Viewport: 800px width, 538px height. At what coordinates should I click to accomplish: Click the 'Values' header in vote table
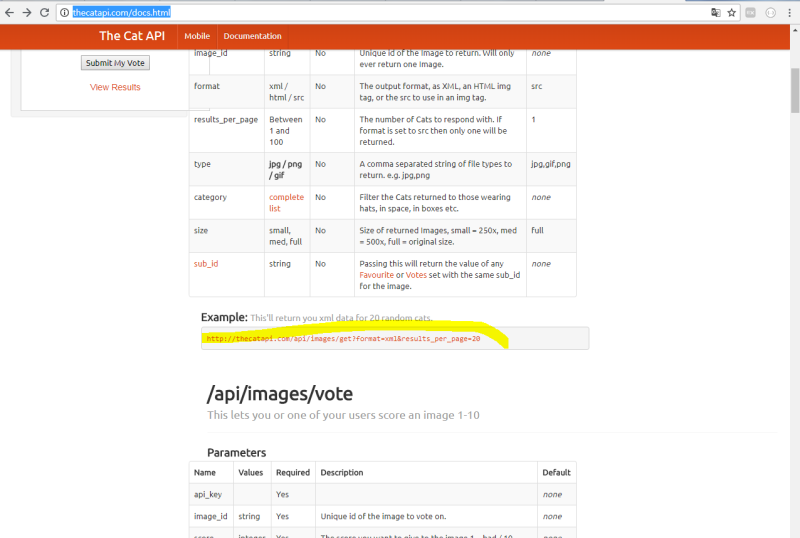coord(251,473)
